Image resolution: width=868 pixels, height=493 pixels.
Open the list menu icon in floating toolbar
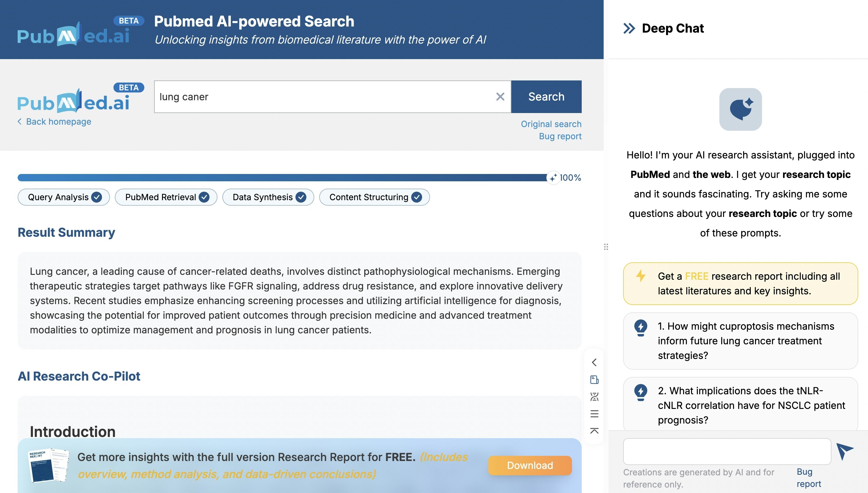tap(594, 414)
